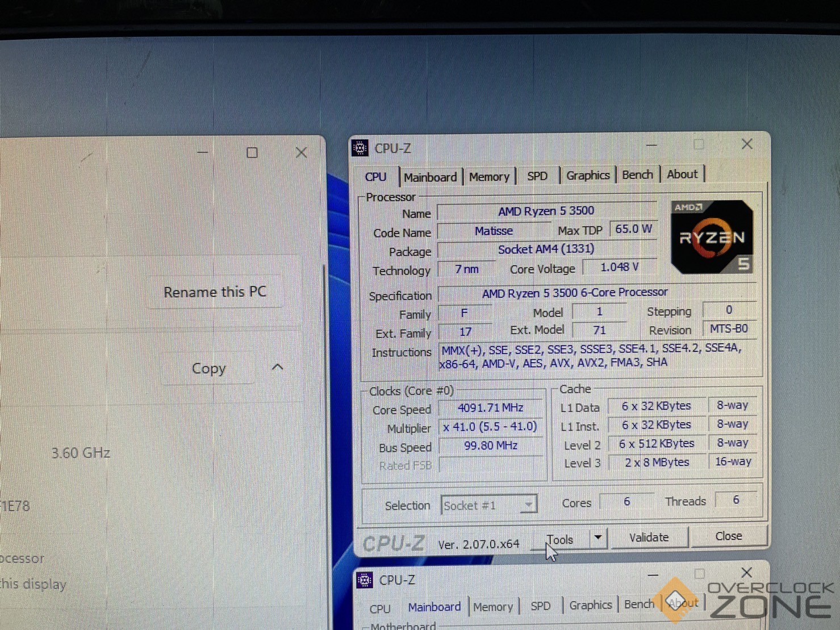The width and height of the screenshot is (840, 630).
Task: Click the Core Speed value 4091.71 MHz
Action: tap(491, 408)
